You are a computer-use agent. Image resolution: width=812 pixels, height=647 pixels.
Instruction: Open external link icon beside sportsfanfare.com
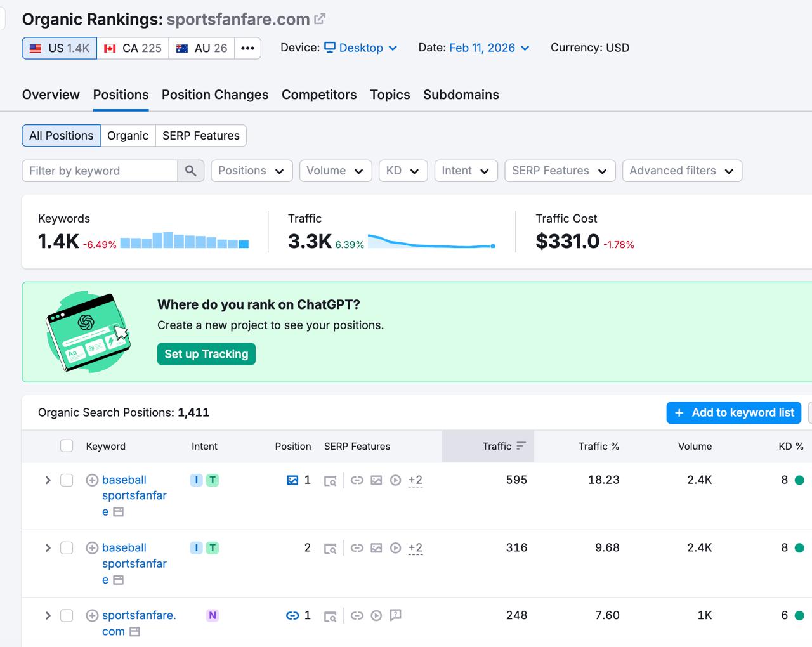(x=320, y=19)
